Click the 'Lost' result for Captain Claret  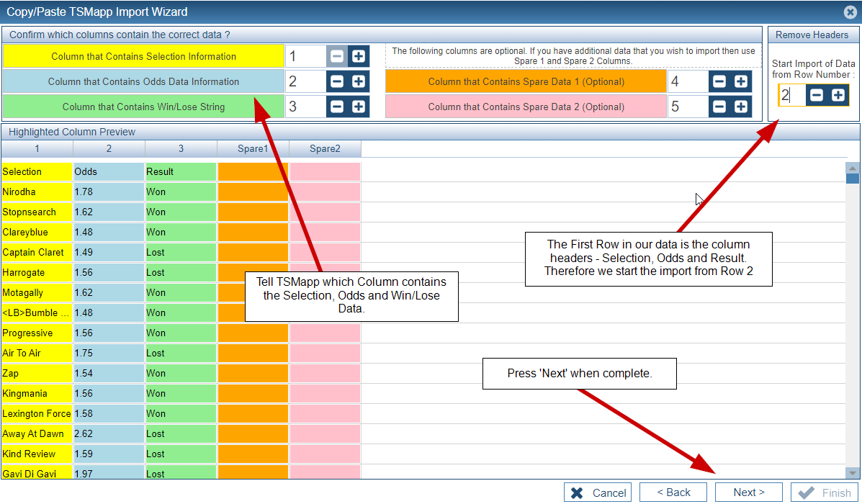click(181, 252)
